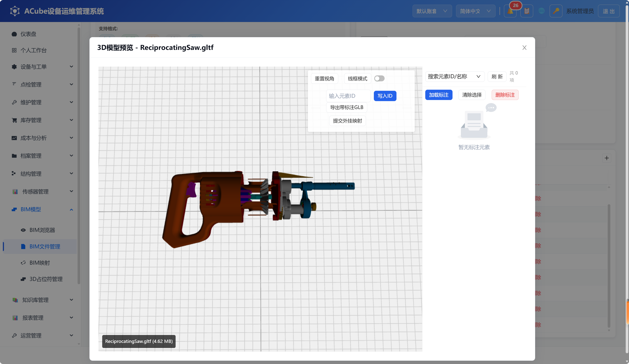
Task: Expand the 成本与分析 menu chevron
Action: pyautogui.click(x=71, y=138)
